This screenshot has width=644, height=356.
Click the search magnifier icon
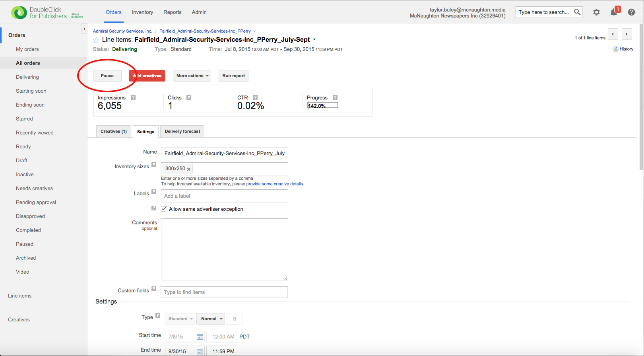pyautogui.click(x=577, y=12)
